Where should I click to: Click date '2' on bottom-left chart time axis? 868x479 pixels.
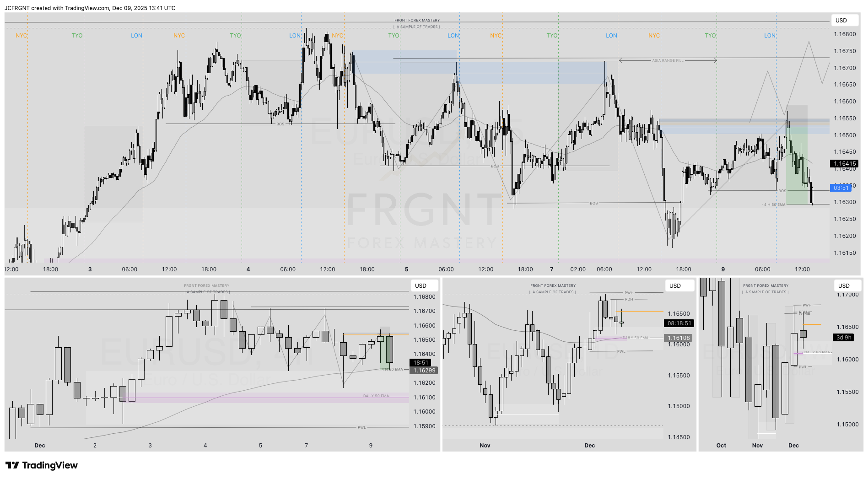tap(95, 445)
